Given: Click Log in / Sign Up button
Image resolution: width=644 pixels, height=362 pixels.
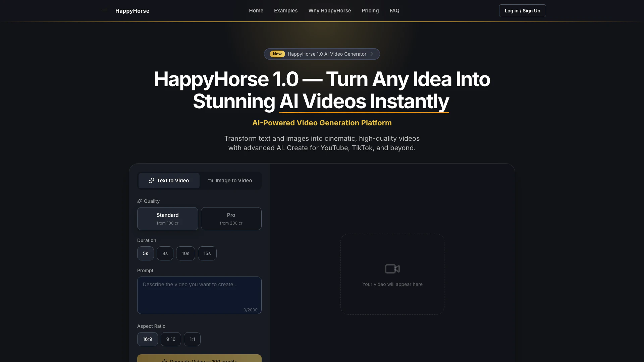Looking at the screenshot, I should [x=522, y=11].
